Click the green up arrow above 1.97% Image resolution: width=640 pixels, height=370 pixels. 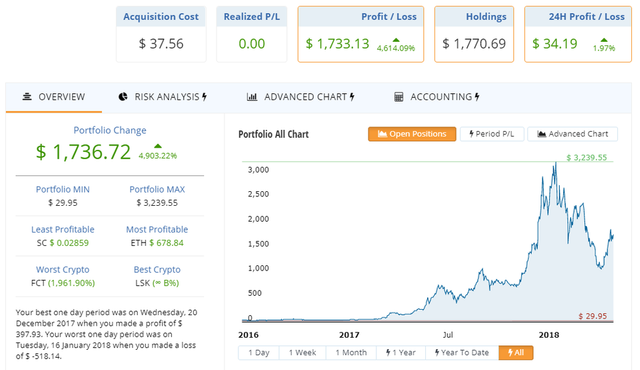(x=604, y=40)
